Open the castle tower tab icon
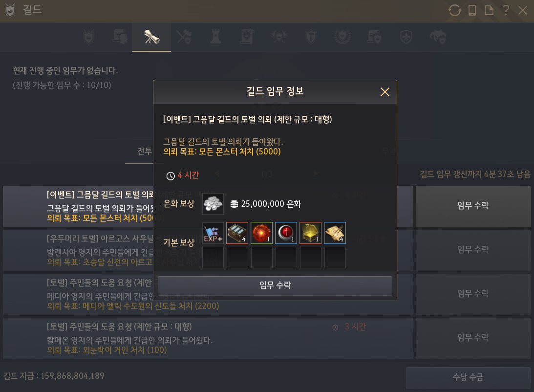The width and height of the screenshot is (534, 392). pos(215,37)
